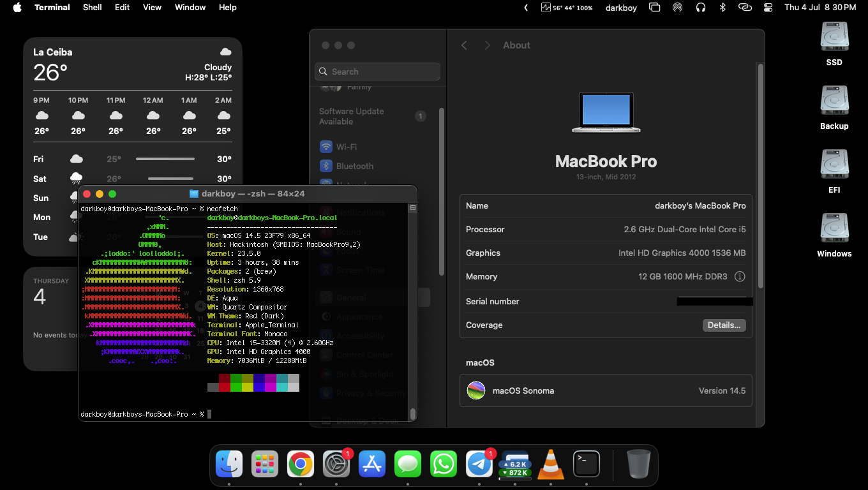Viewport: 868px width, 490px height.
Task: Open the headphones sound menu
Action: (x=701, y=8)
